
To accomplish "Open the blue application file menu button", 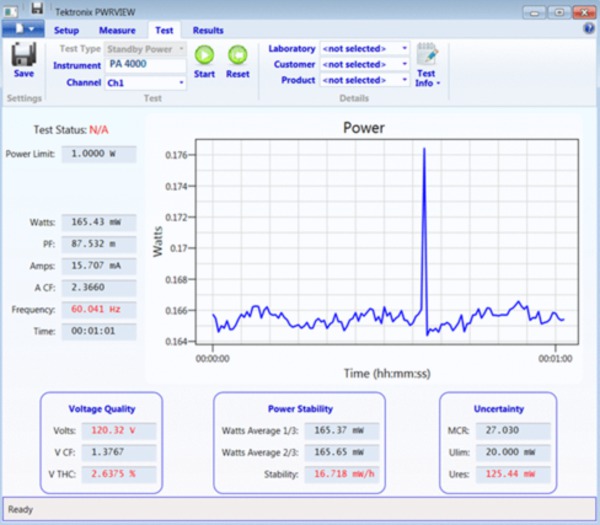I will (23, 29).
